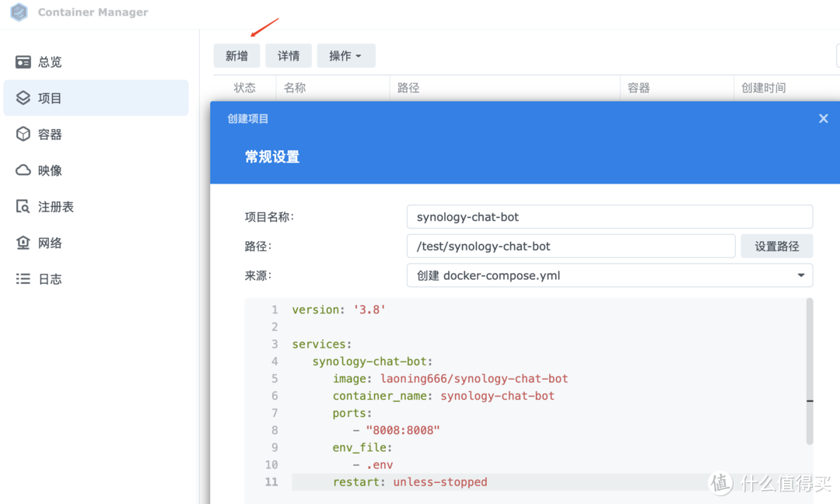Sort by the 名称 column header
This screenshot has height=504, width=840.
click(x=294, y=87)
